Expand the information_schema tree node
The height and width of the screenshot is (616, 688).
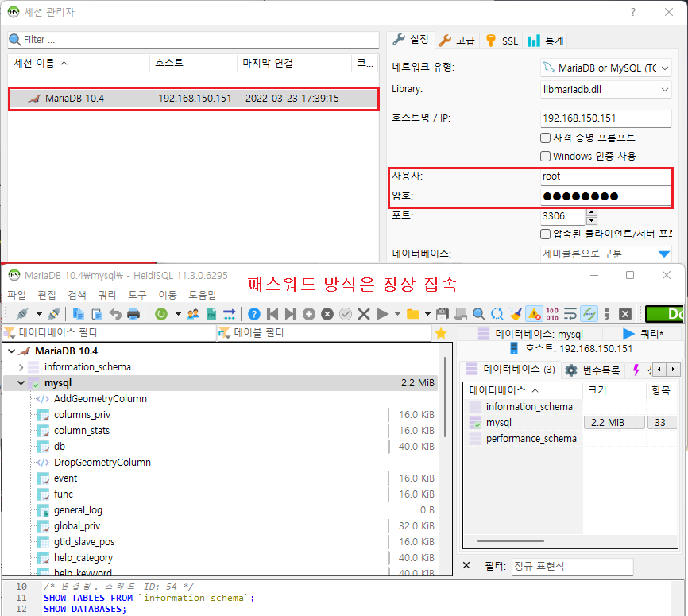tap(21, 367)
